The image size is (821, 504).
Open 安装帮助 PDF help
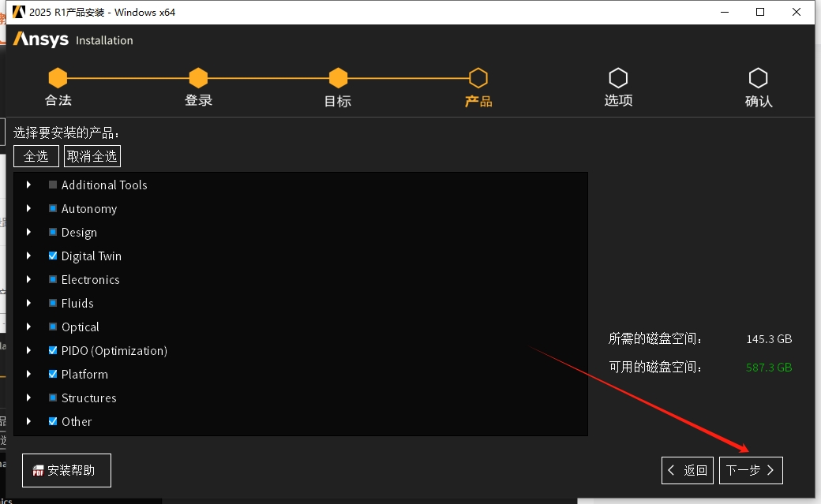tap(66, 470)
